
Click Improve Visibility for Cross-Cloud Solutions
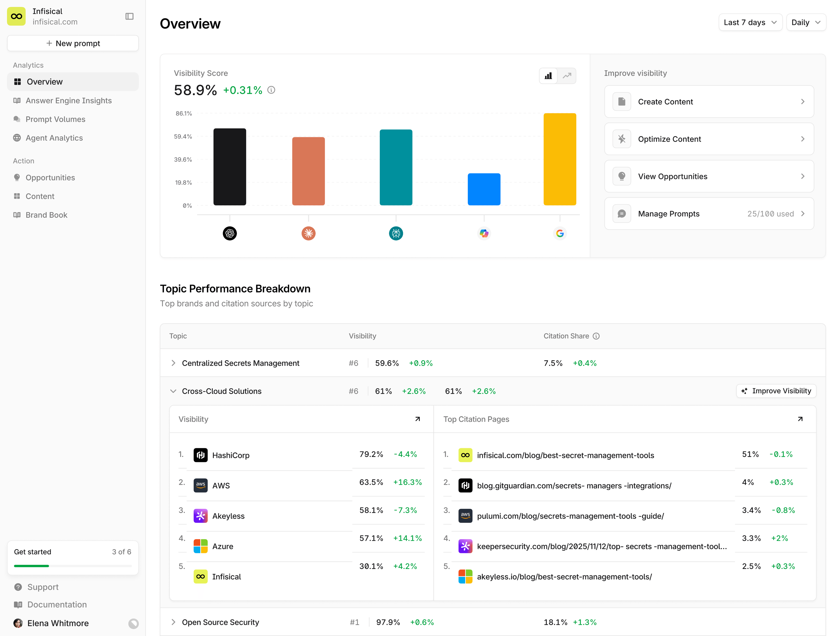(x=776, y=391)
